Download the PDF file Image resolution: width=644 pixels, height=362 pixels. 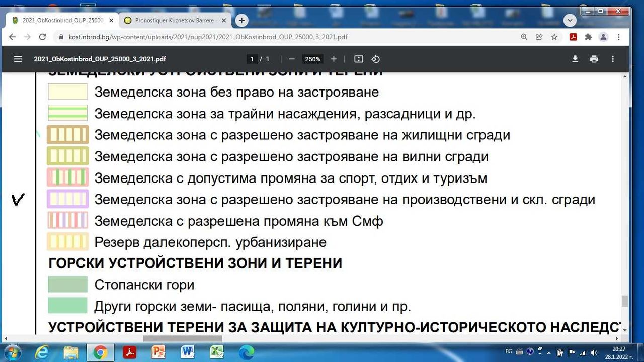click(575, 59)
